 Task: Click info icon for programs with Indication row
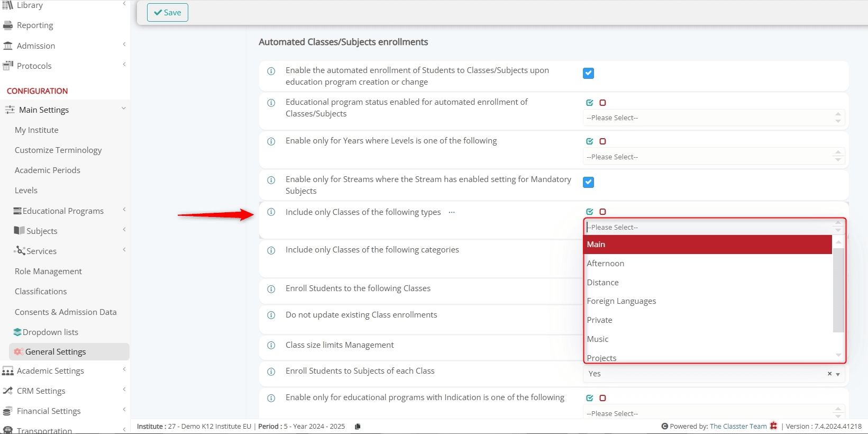(271, 398)
